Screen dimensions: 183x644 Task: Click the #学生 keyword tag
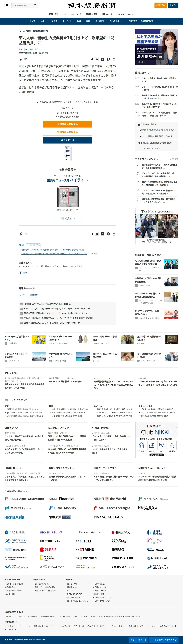(x=23, y=295)
